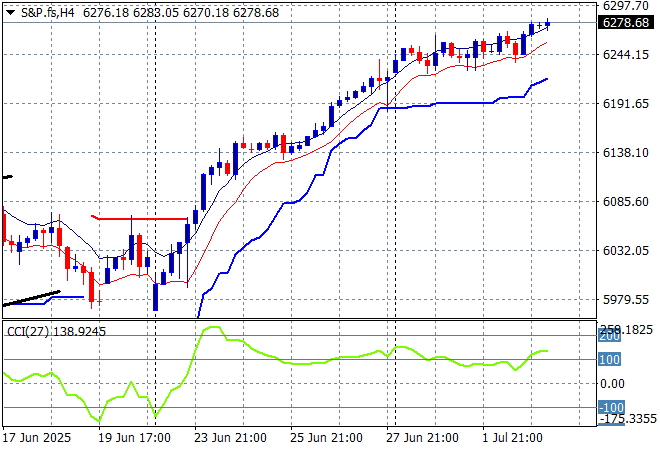Click the 6191.65 price axis label
660x450 pixels.
click(627, 104)
